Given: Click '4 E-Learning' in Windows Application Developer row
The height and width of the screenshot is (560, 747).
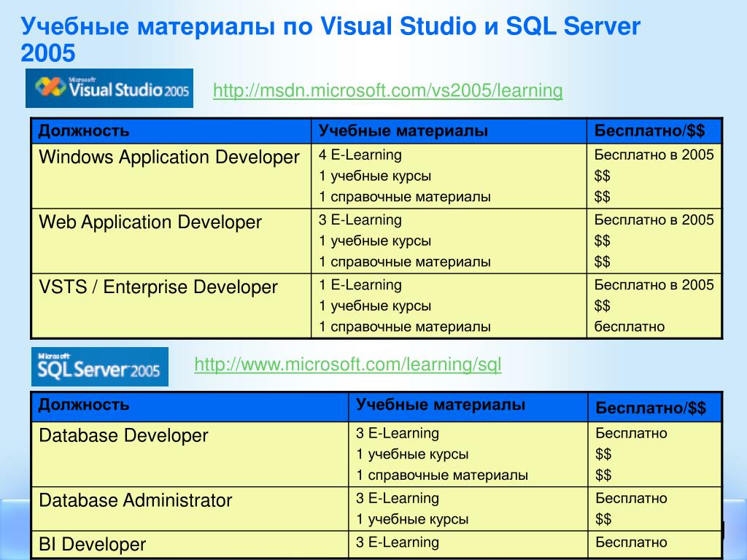Looking at the screenshot, I should (360, 155).
